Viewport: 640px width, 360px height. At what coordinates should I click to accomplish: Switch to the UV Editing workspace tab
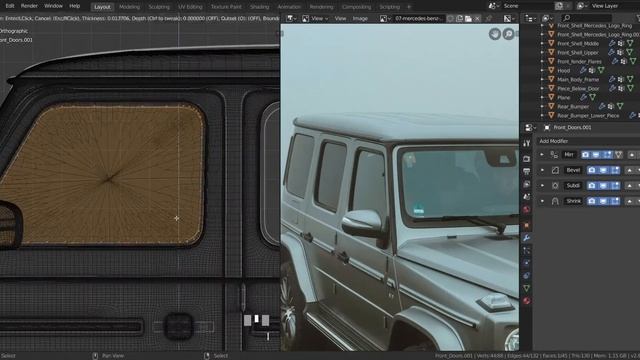[190, 7]
